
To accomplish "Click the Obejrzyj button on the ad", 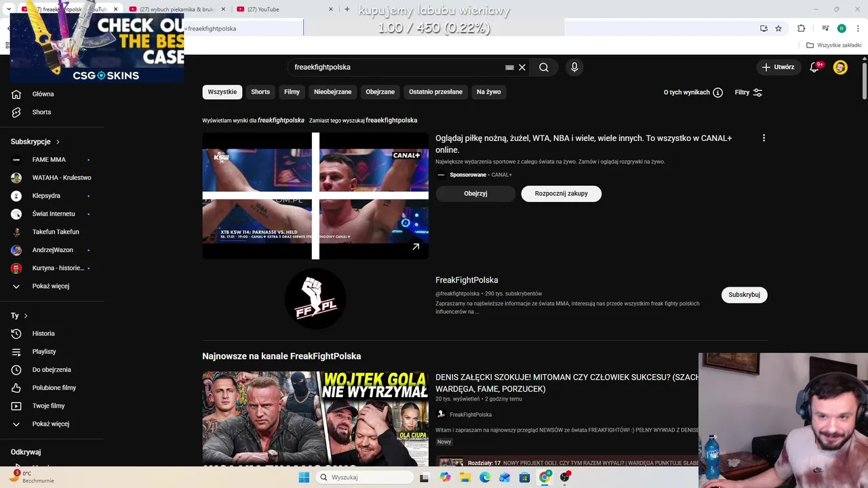I will click(475, 193).
